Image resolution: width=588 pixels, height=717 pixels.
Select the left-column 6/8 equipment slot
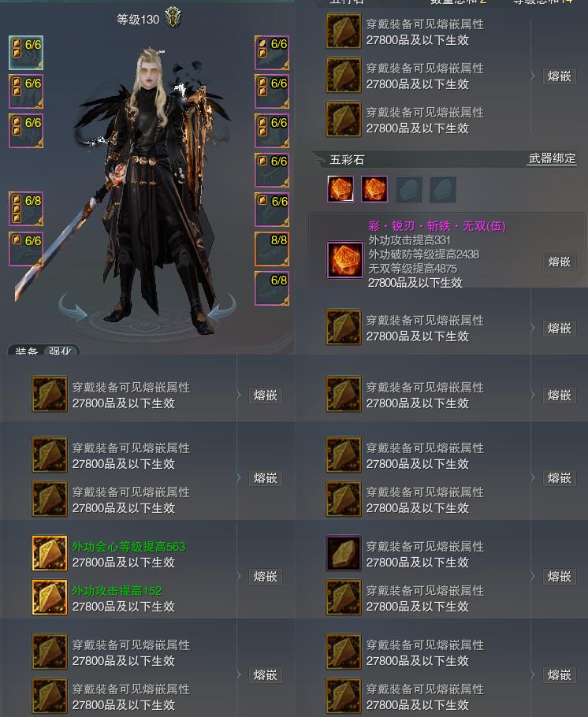[26, 209]
